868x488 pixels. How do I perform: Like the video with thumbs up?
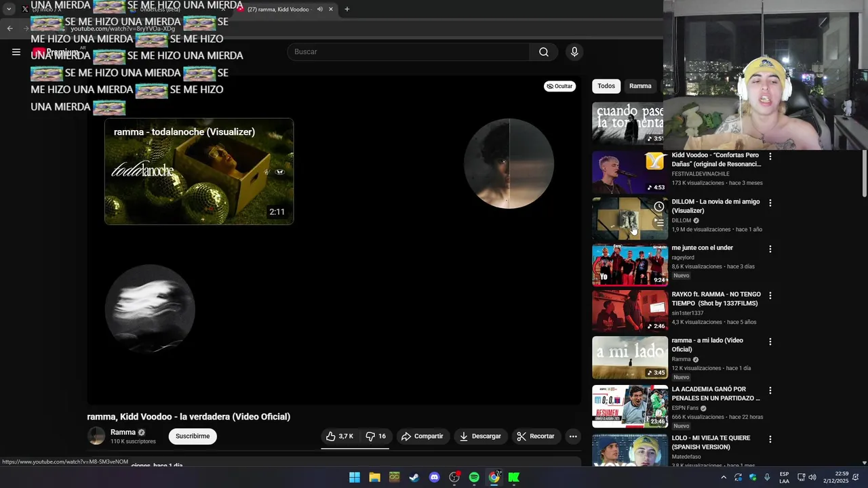point(340,436)
